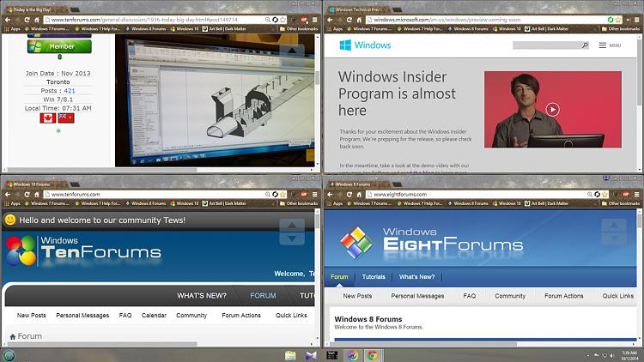Click the Windows logo on the Microsoft page
The width and height of the screenshot is (644, 362).
(x=365, y=45)
